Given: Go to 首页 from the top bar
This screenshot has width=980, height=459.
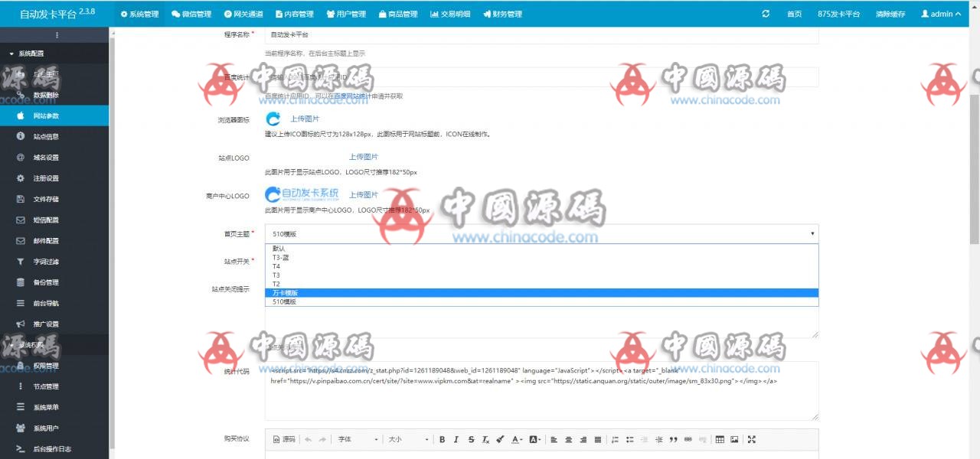Looking at the screenshot, I should click(x=795, y=14).
